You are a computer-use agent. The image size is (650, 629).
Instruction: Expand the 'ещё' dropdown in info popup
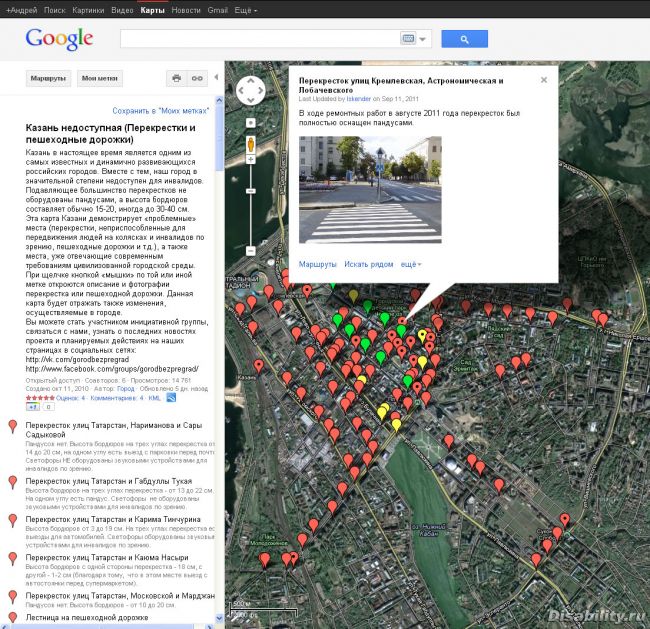click(410, 264)
